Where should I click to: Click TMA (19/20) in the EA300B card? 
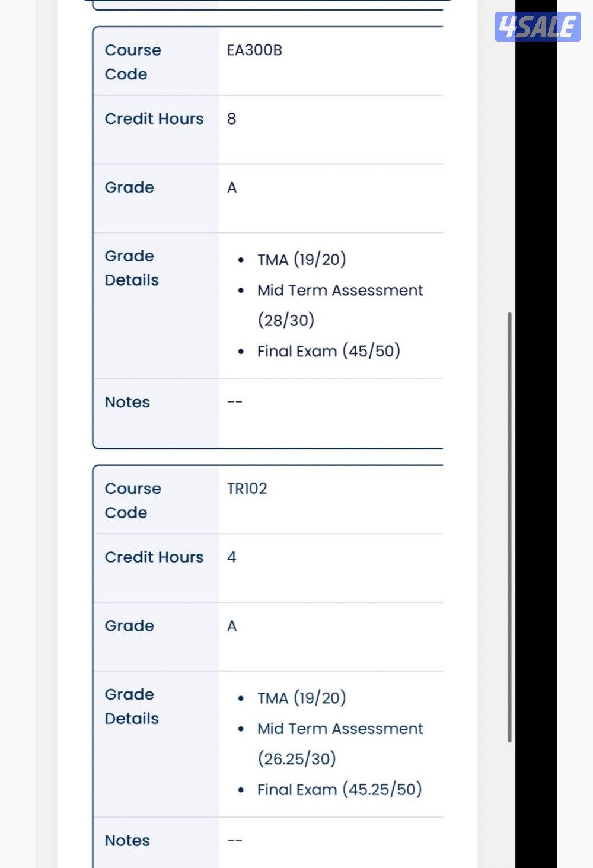click(x=301, y=260)
